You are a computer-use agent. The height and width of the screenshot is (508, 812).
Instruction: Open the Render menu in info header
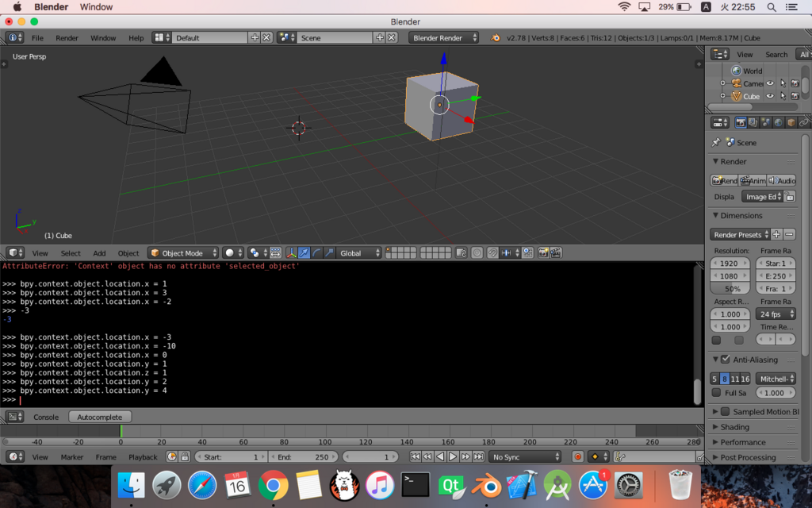point(67,38)
